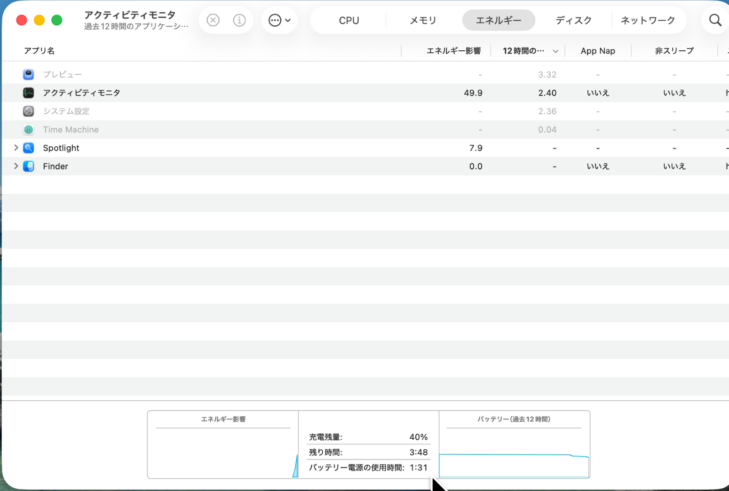This screenshot has height=491, width=729.
Task: Select the ディスク tab
Action: 574,20
